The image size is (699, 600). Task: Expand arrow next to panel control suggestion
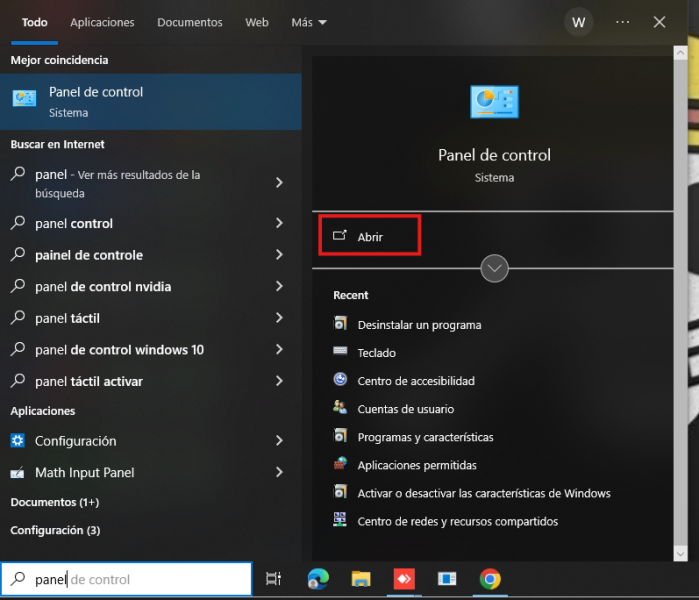pos(279,224)
